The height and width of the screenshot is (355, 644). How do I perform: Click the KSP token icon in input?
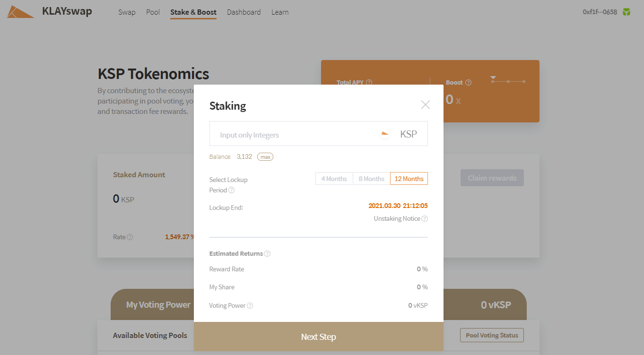[385, 134]
